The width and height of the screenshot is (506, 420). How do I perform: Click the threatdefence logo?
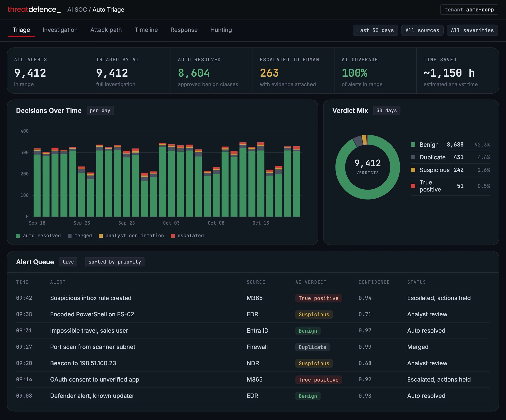click(34, 9)
